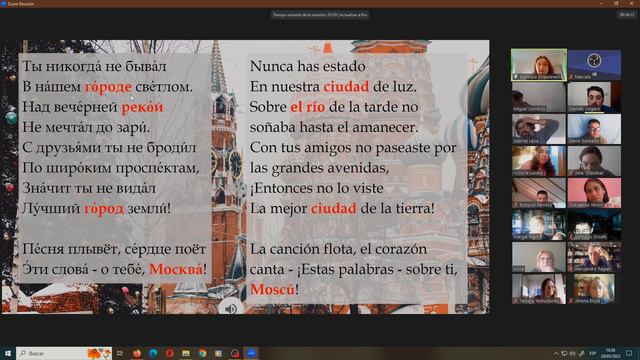Click the remaining meeting time upgrade banner

[320, 15]
